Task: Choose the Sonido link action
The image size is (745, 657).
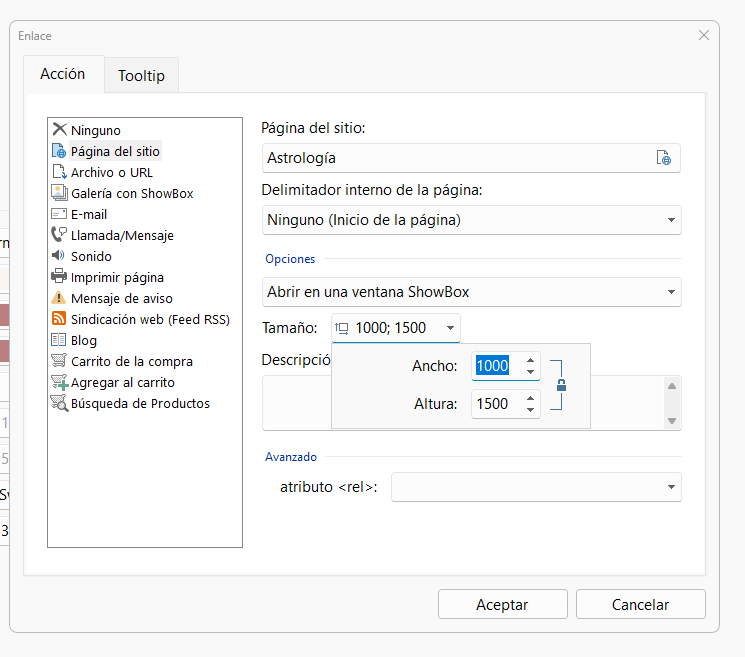Action: (90, 256)
